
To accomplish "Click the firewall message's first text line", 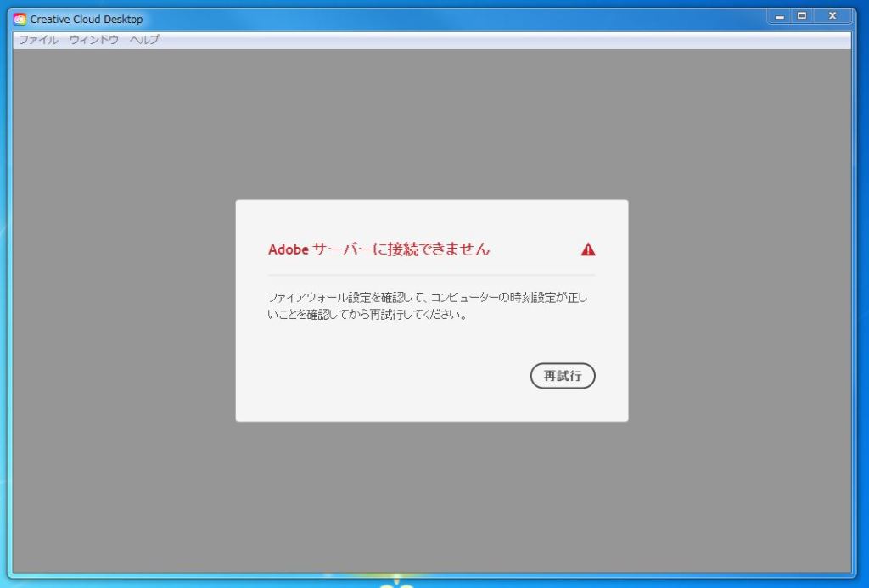I will coord(427,298).
